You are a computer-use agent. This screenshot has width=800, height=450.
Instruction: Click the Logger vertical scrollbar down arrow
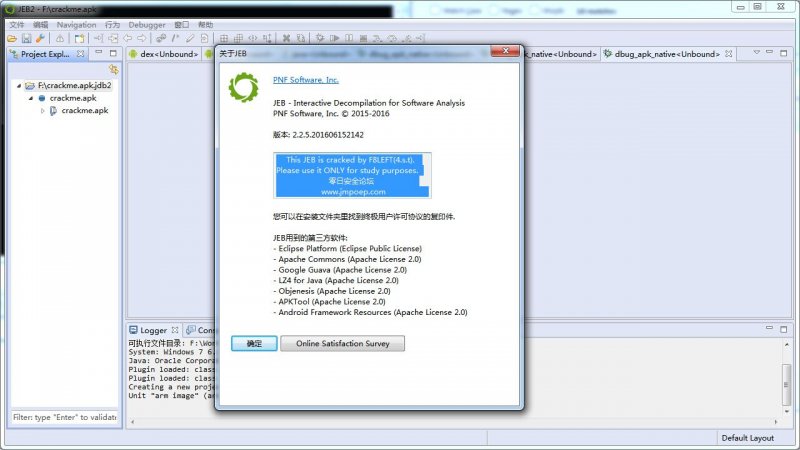pos(787,411)
